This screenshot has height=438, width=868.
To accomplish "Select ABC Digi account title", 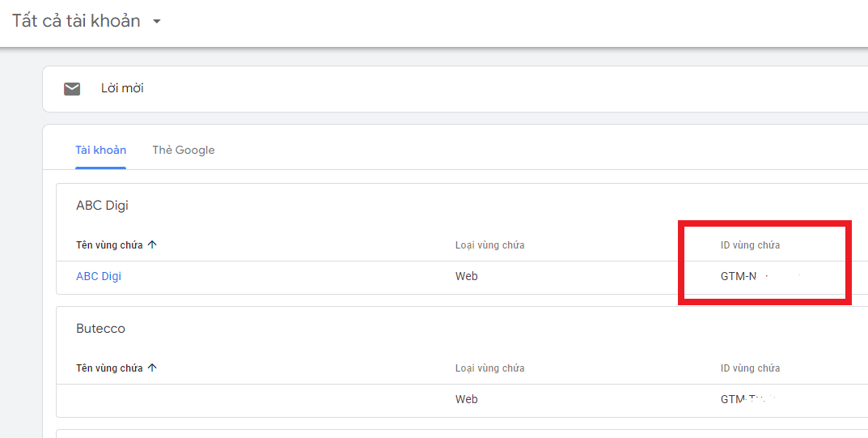I will click(x=102, y=206).
